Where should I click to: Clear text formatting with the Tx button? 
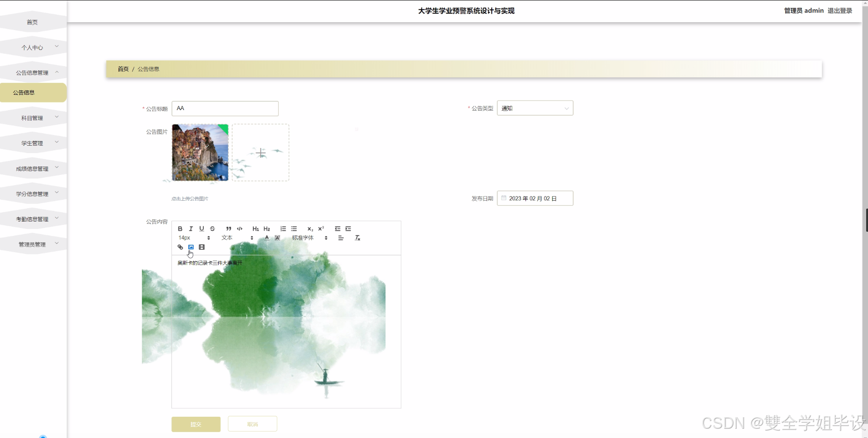(x=357, y=238)
